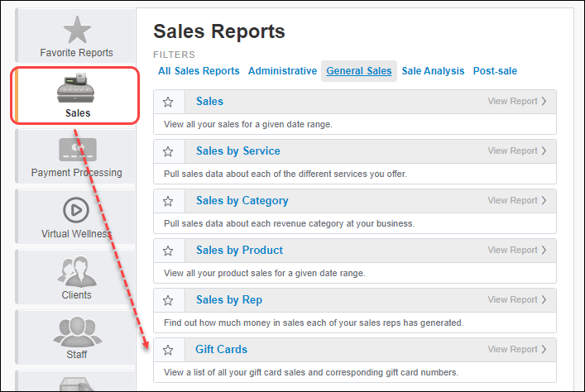Select the Administrative filter tab

[x=282, y=71]
